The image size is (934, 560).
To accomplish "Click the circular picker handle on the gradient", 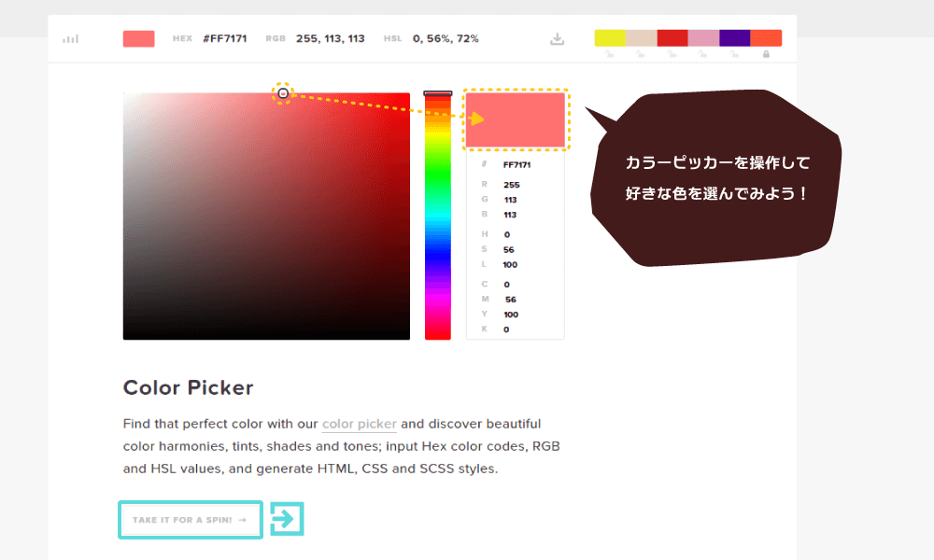I will pos(283,93).
